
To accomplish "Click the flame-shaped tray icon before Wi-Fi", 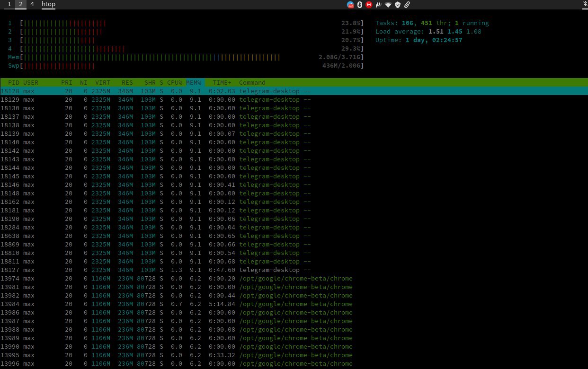I will (379, 5).
